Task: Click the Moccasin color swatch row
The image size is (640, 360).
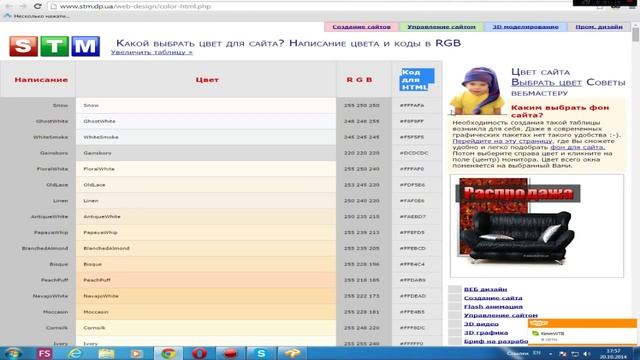Action: pyautogui.click(x=206, y=312)
